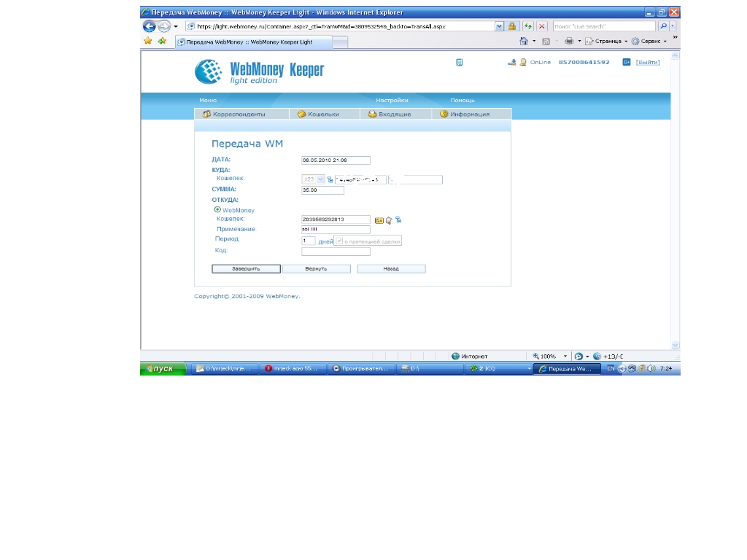Open the Сервис toolbar menu
Viewport: 747px width, 560px height.
[x=649, y=42]
